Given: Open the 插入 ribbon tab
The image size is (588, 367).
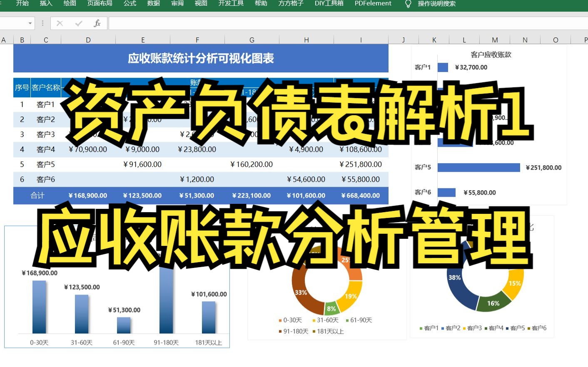Looking at the screenshot, I should click(x=46, y=4).
